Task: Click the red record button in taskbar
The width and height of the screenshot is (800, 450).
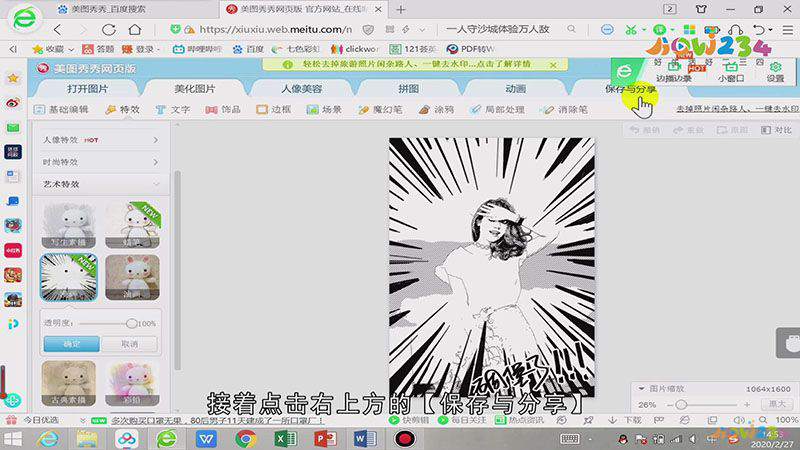Action: point(405,439)
